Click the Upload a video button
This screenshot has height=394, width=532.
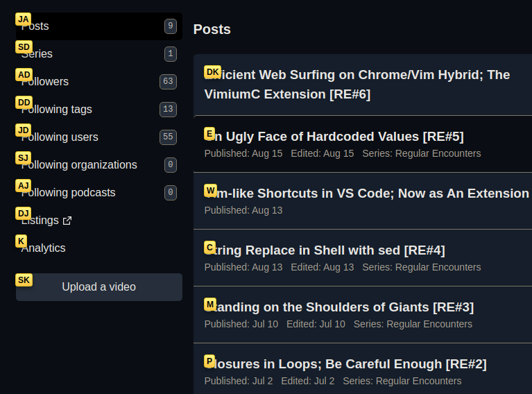99,287
